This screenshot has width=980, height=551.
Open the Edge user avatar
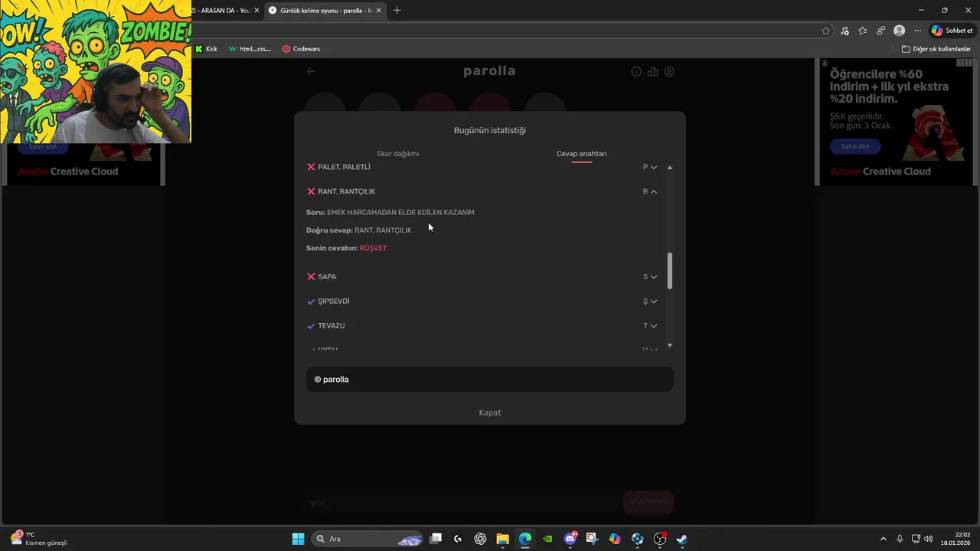pos(899,31)
